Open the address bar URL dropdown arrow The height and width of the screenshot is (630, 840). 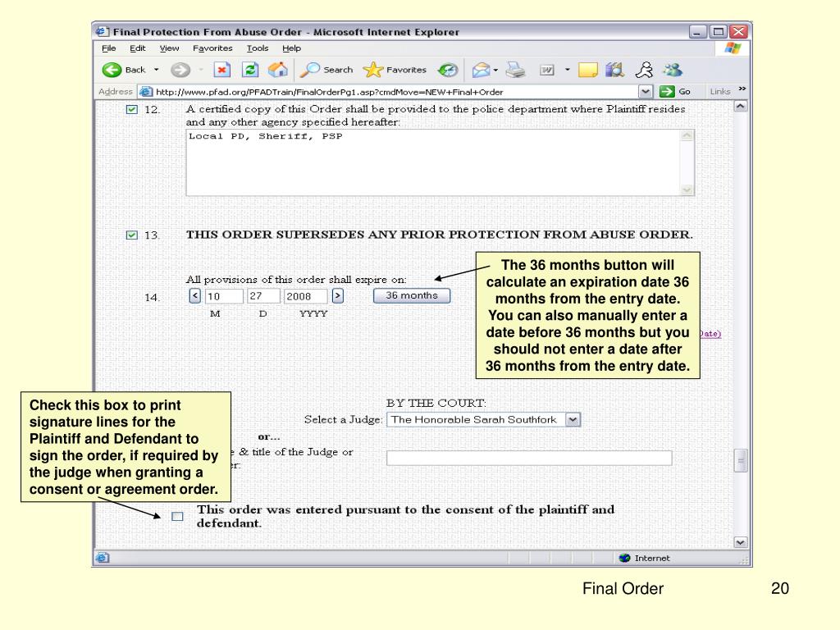(646, 91)
